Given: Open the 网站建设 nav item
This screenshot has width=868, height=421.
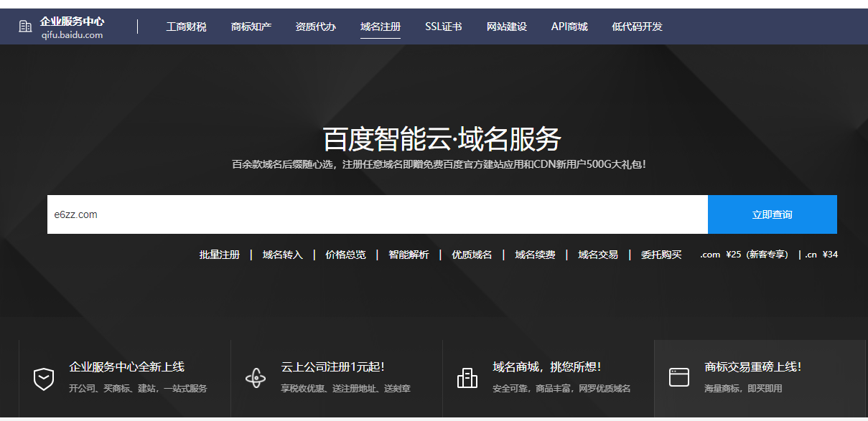Looking at the screenshot, I should click(x=507, y=27).
